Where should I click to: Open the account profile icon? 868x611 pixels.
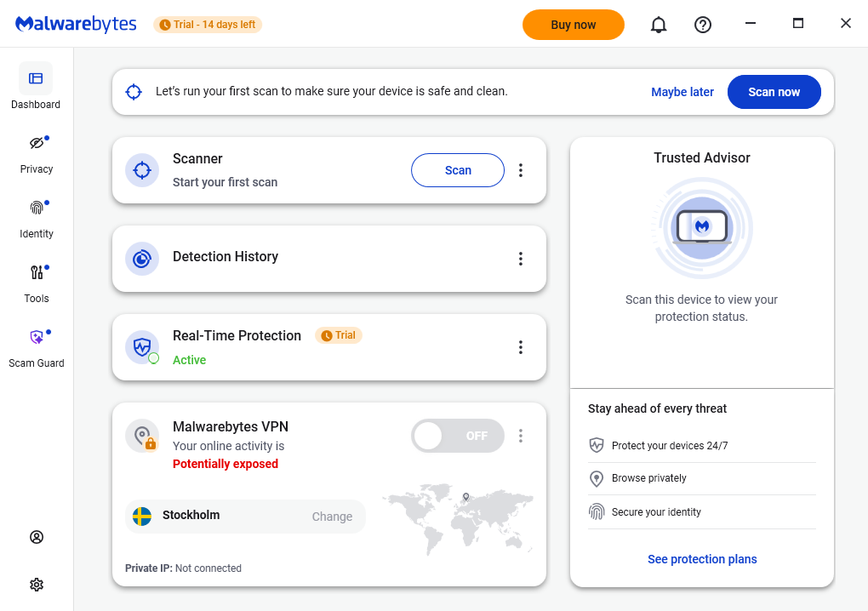(37, 537)
